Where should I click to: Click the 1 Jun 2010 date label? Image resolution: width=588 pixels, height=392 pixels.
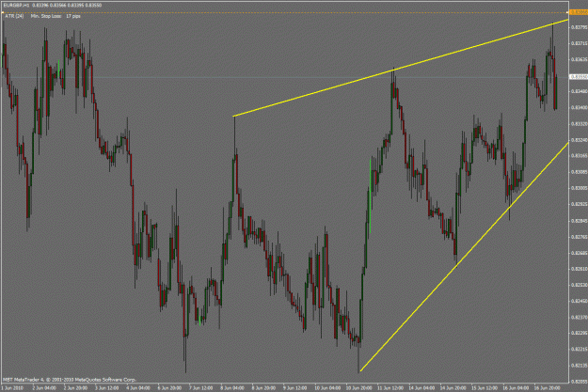(x=12, y=388)
